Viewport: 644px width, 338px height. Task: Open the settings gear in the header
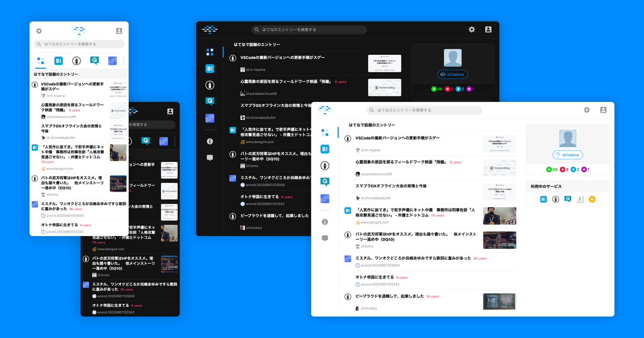tap(587, 109)
